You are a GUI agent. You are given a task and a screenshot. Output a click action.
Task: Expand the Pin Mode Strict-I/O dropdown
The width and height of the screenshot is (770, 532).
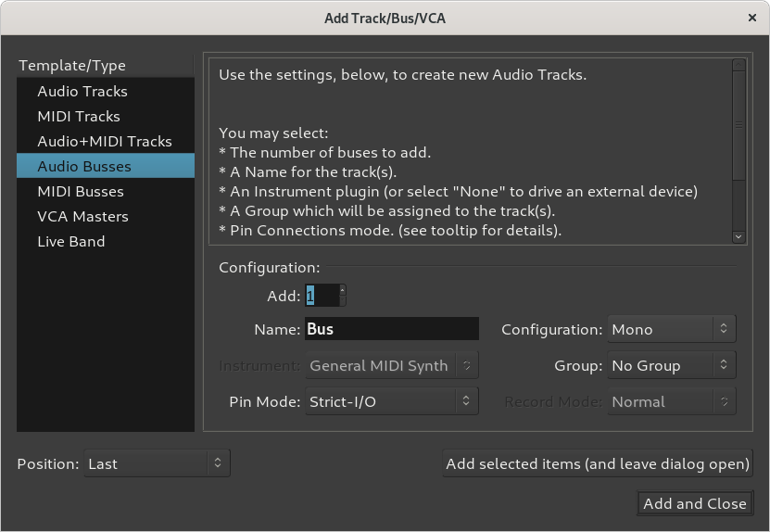point(390,402)
